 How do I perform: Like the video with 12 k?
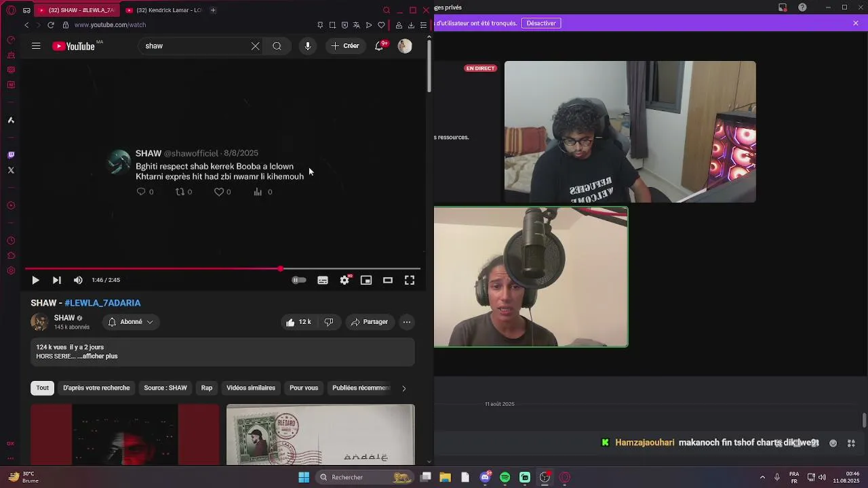click(x=298, y=322)
